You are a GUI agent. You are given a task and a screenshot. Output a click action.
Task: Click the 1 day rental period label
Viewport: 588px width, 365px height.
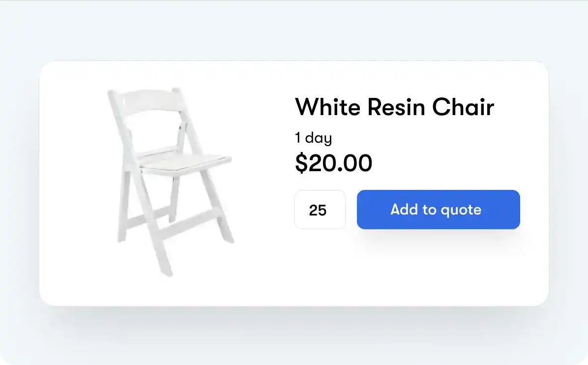pyautogui.click(x=313, y=138)
